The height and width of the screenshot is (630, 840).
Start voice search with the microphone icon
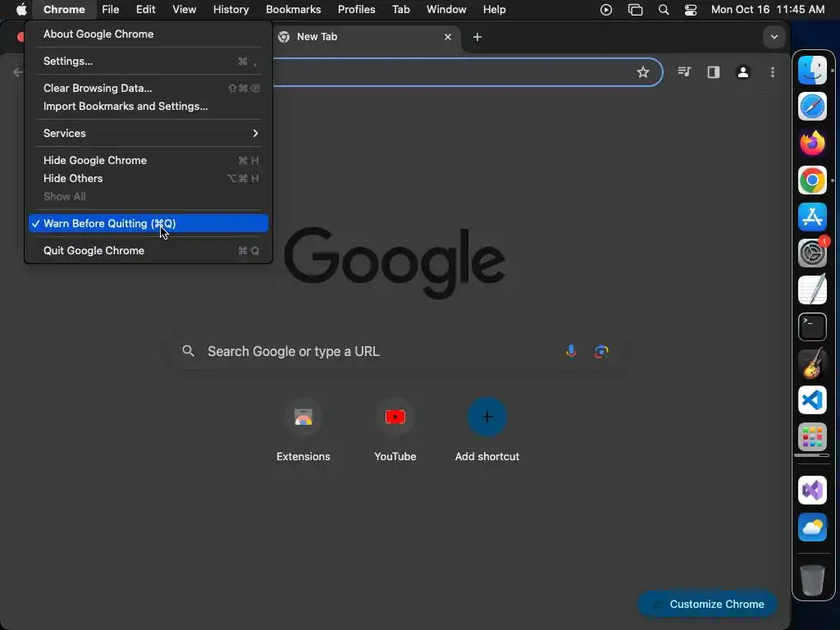(x=571, y=351)
